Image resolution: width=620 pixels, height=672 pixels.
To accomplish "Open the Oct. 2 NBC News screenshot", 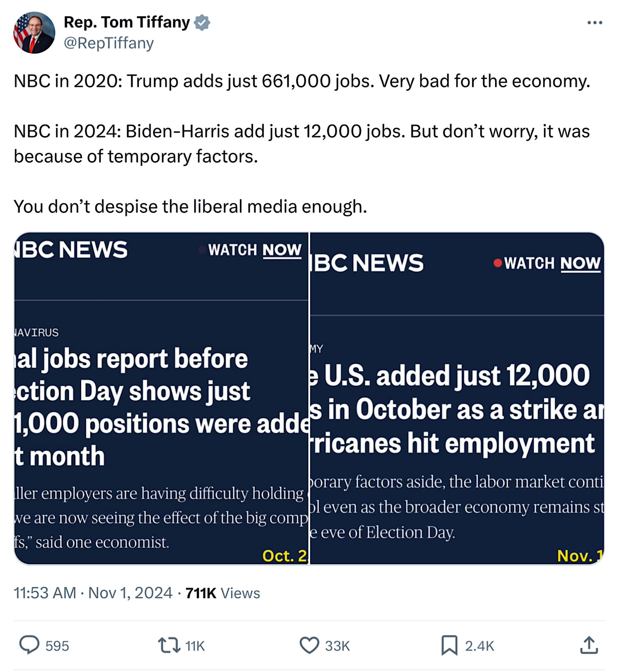I will [161, 399].
